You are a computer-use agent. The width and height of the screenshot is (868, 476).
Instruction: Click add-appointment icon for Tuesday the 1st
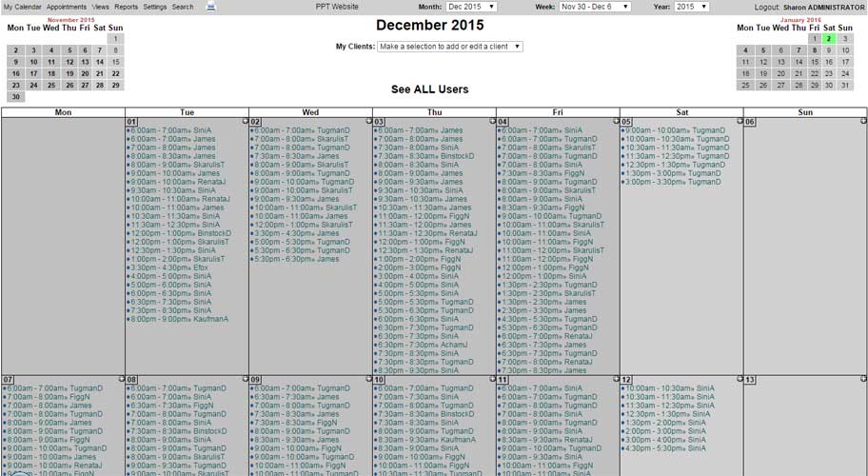pyautogui.click(x=245, y=121)
